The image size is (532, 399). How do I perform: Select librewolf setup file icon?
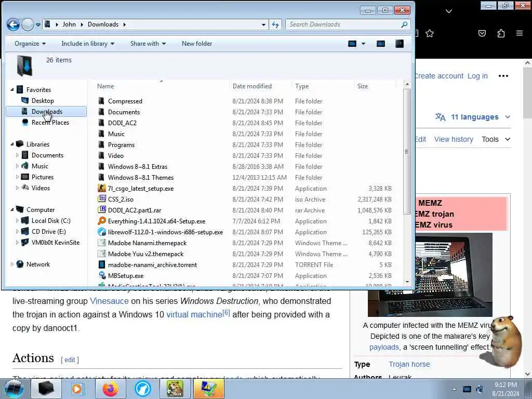[x=101, y=232]
